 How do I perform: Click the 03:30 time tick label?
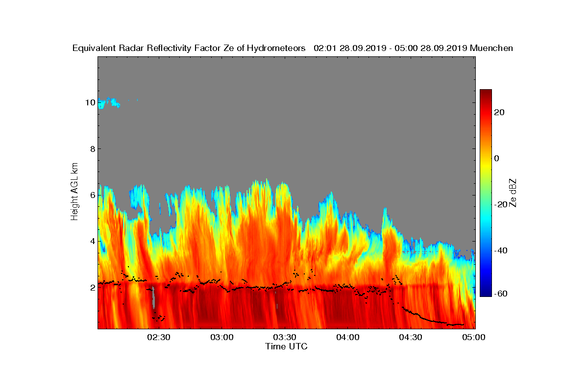coord(285,338)
